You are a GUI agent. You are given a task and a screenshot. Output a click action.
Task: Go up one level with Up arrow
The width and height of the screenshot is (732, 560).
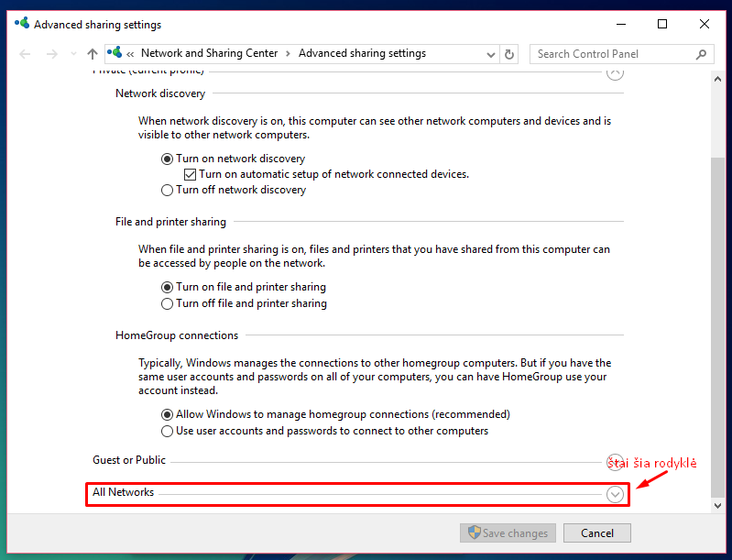(x=93, y=54)
